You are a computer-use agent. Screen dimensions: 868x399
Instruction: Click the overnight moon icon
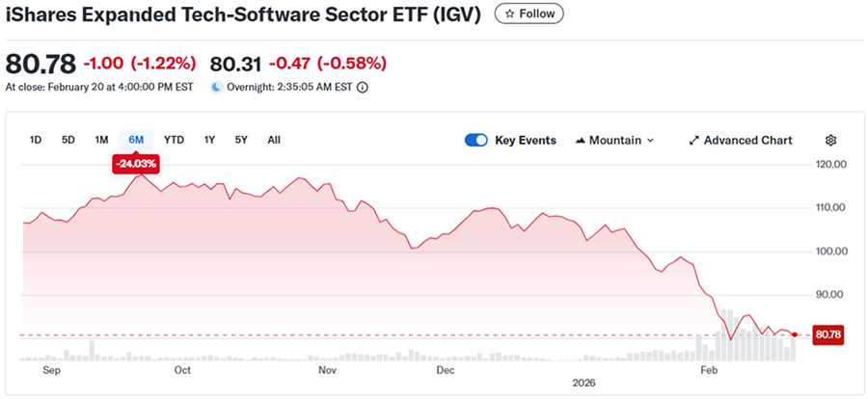click(x=216, y=87)
